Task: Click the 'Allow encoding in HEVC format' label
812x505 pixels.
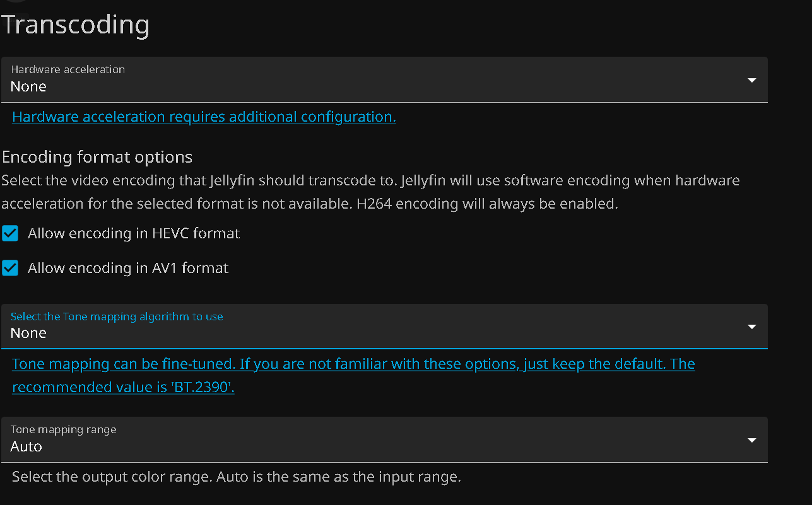Action: tap(134, 234)
